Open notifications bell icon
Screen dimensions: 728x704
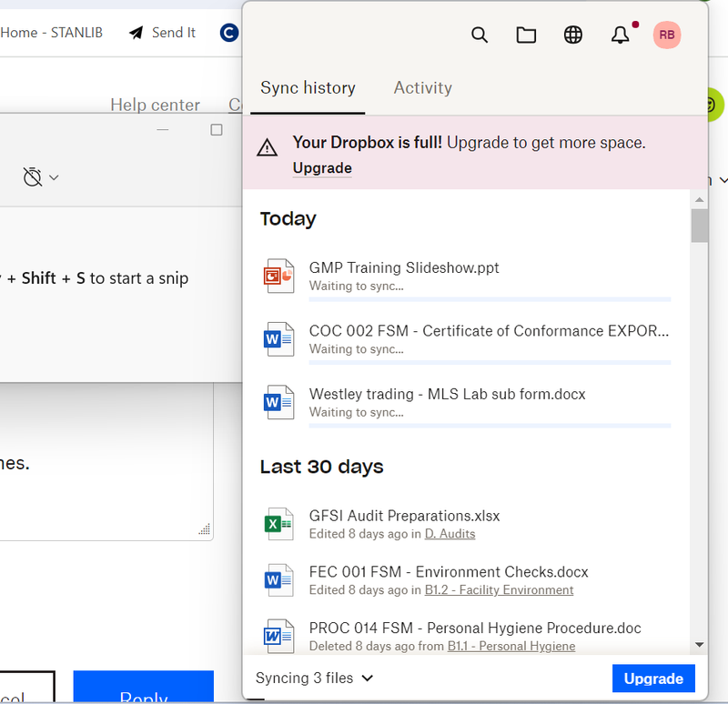(620, 35)
